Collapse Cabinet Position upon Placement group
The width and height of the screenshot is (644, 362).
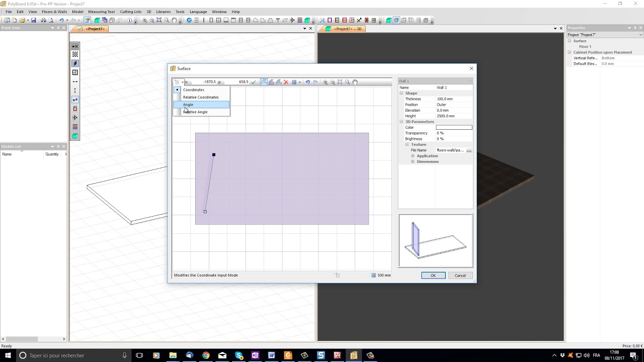click(570, 52)
